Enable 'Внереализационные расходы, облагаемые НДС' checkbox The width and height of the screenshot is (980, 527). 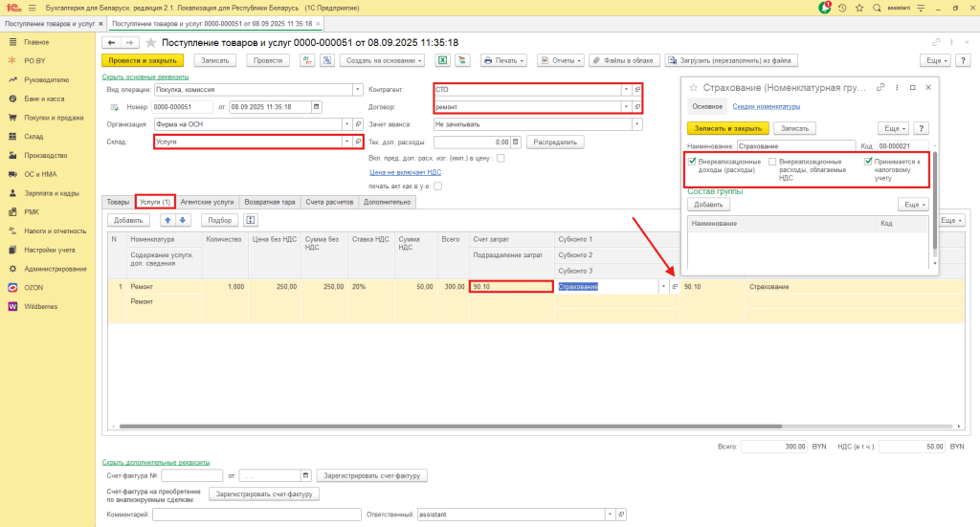click(772, 161)
